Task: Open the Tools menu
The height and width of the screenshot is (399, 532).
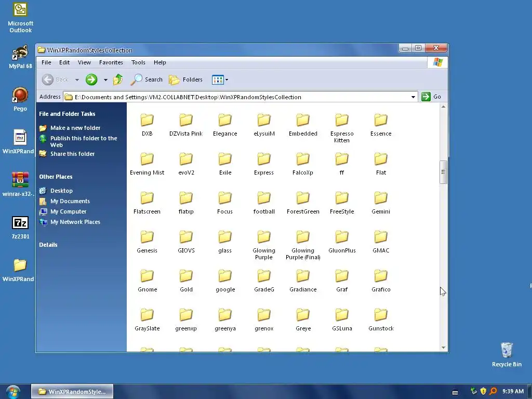Action: [x=138, y=62]
